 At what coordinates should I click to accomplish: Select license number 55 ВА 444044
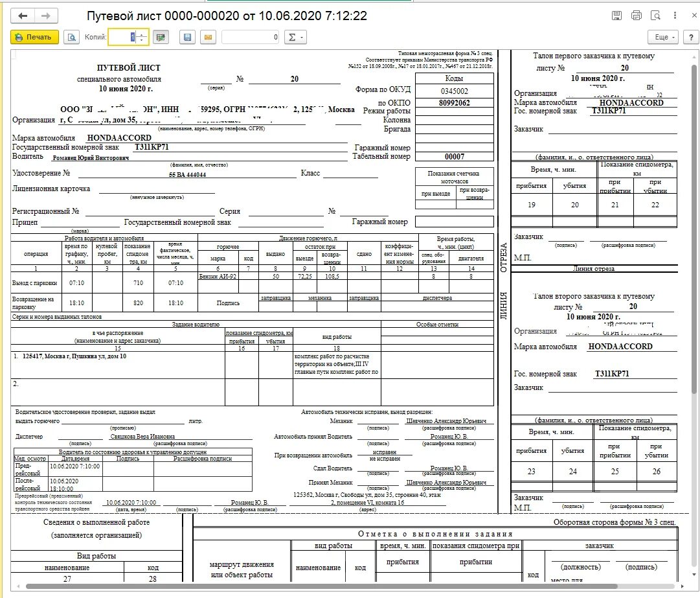187,175
